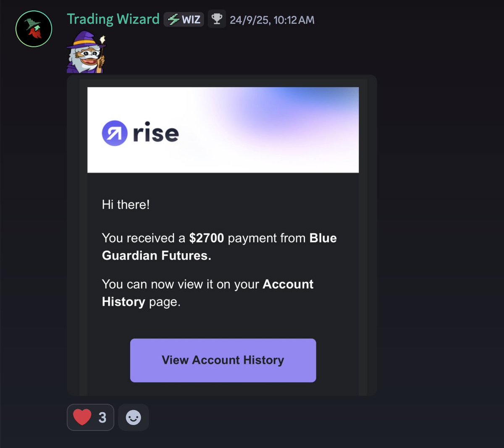504x448 pixels.
Task: Click the rise arrow logo circle
Action: 115,133
